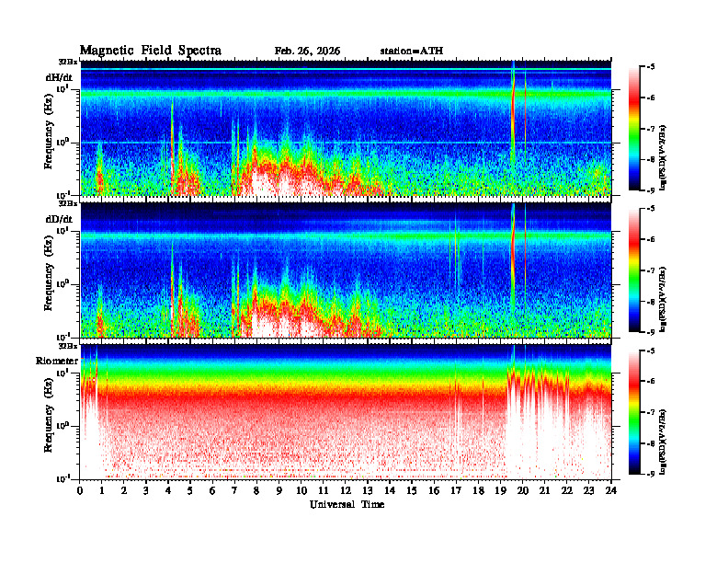
Task: Click hour "2" on the Universal Time axis
Action: pos(124,491)
